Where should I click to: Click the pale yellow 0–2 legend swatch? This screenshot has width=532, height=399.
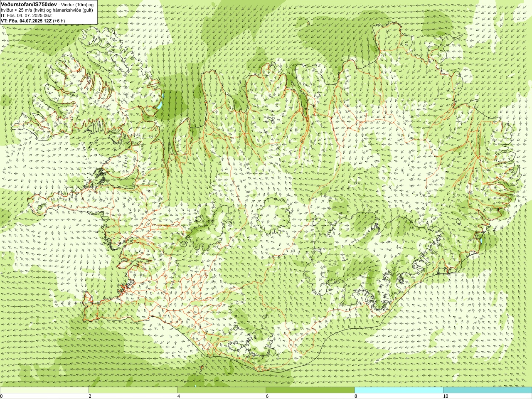pos(44,390)
